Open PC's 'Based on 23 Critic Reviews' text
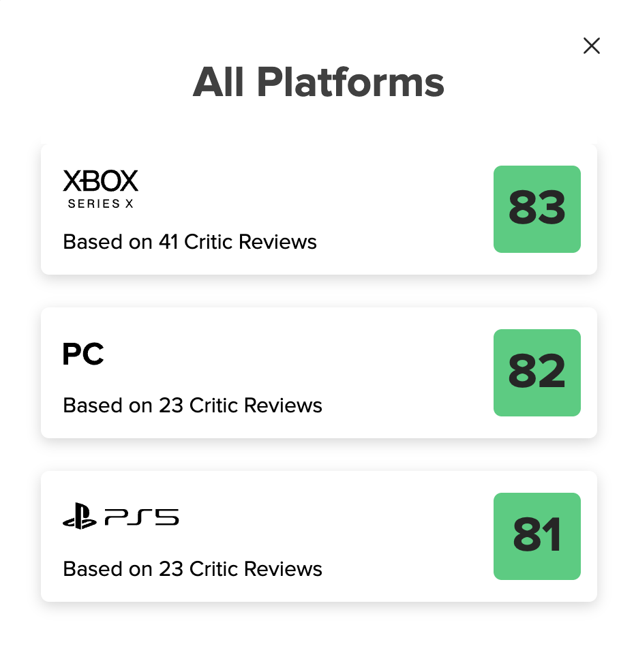 coord(192,406)
